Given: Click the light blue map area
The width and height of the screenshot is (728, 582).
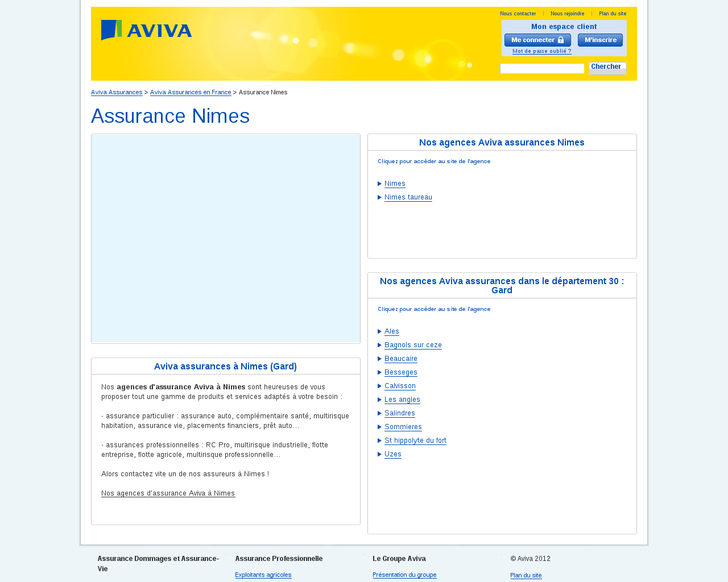Looking at the screenshot, I should pyautogui.click(x=226, y=239).
